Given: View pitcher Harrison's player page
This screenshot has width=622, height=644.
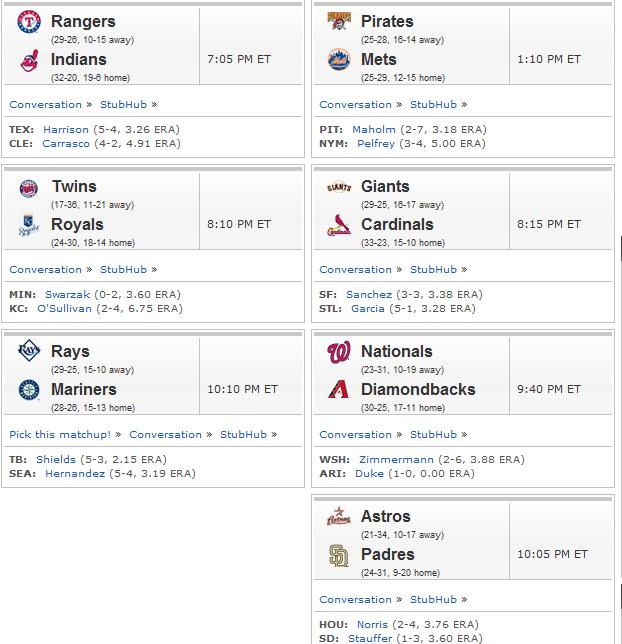Looking at the screenshot, I should (x=66, y=130).
